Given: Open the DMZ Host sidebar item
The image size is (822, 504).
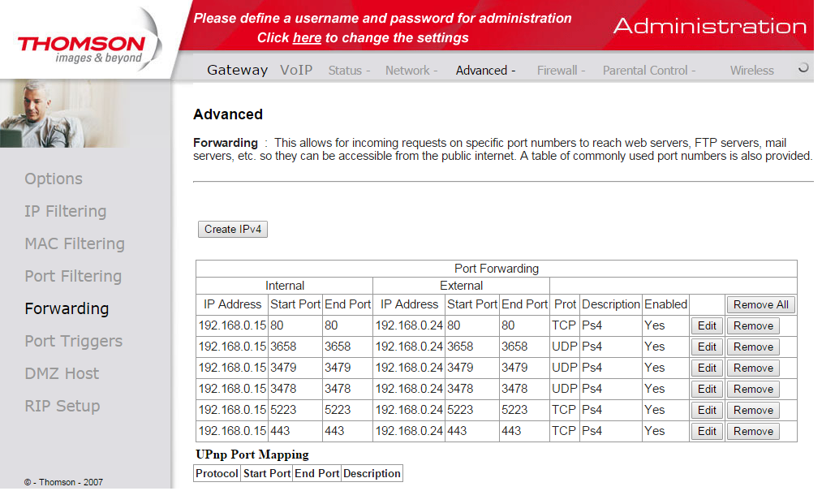Looking at the screenshot, I should pyautogui.click(x=62, y=373).
